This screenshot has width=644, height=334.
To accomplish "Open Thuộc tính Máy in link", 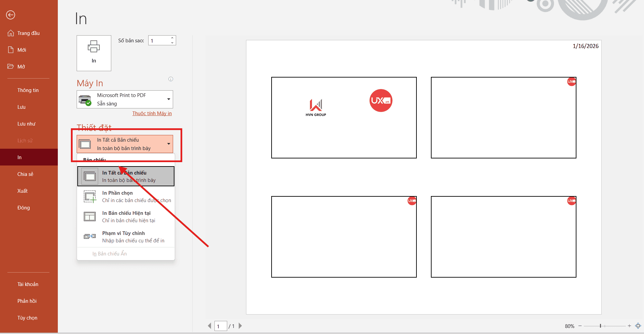I will click(152, 113).
